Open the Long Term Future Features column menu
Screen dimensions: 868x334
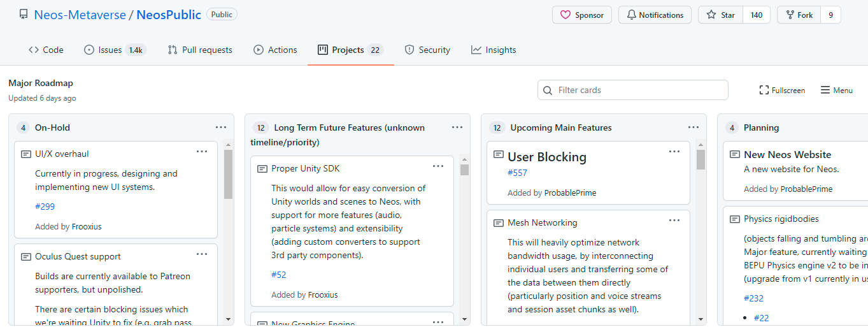pos(457,127)
